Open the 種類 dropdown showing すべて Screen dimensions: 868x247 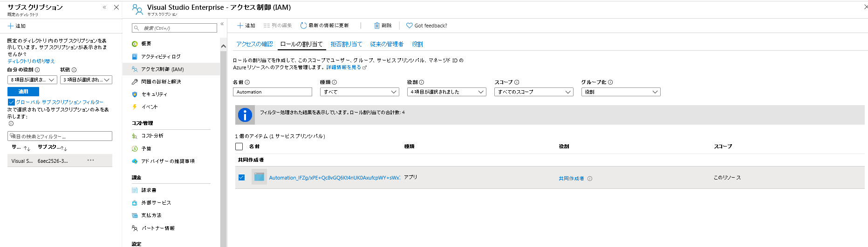point(360,92)
